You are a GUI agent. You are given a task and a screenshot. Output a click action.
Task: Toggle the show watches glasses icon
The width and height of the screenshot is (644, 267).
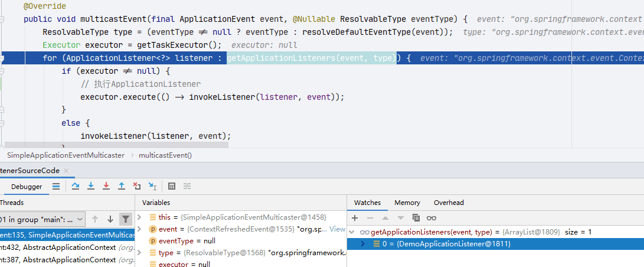click(431, 218)
